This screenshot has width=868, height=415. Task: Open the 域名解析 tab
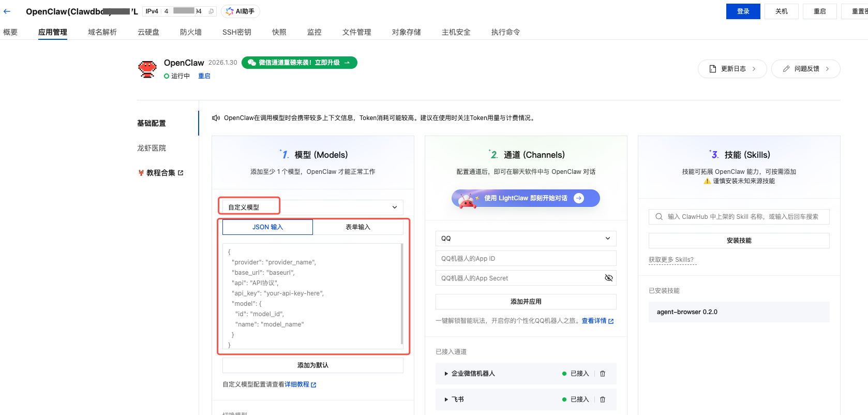click(x=102, y=32)
